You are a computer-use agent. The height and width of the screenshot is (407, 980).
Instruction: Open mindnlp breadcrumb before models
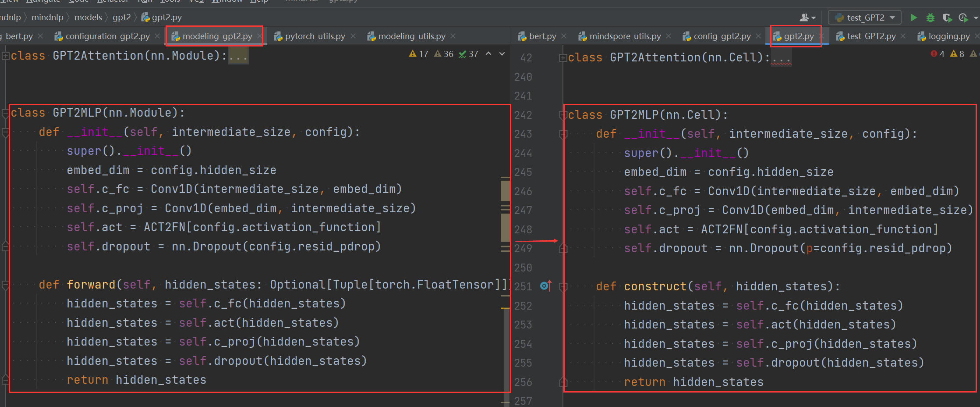point(47,18)
